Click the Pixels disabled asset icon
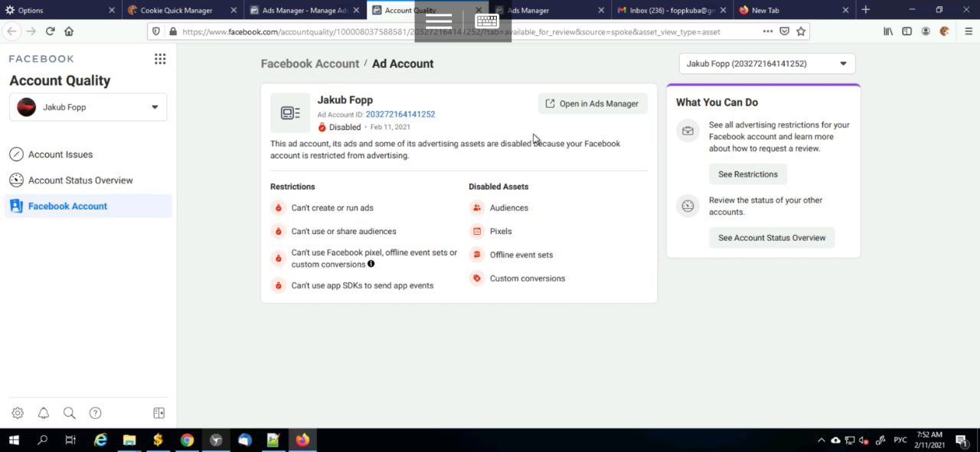Screen dimensions: 980x452 [x=477, y=231]
